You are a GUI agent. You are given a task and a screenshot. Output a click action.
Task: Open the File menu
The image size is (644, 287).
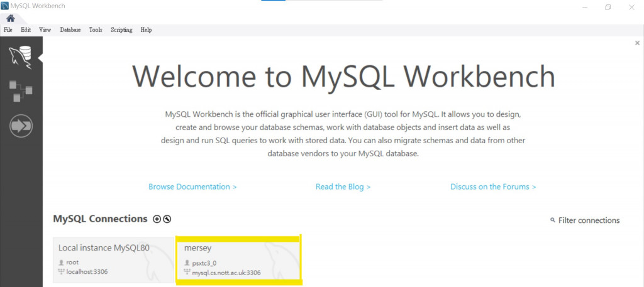tap(8, 30)
